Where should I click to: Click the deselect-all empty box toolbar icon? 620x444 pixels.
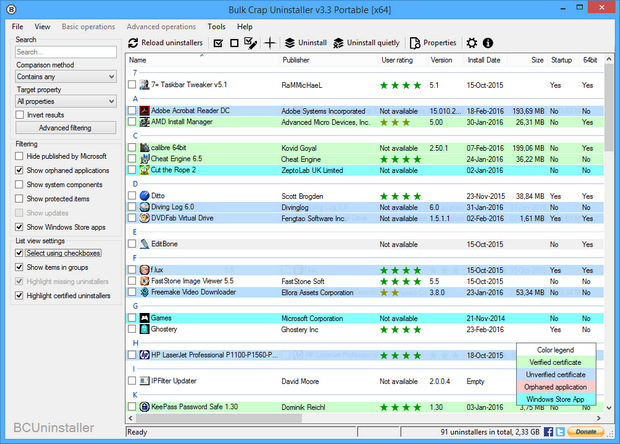point(234,43)
